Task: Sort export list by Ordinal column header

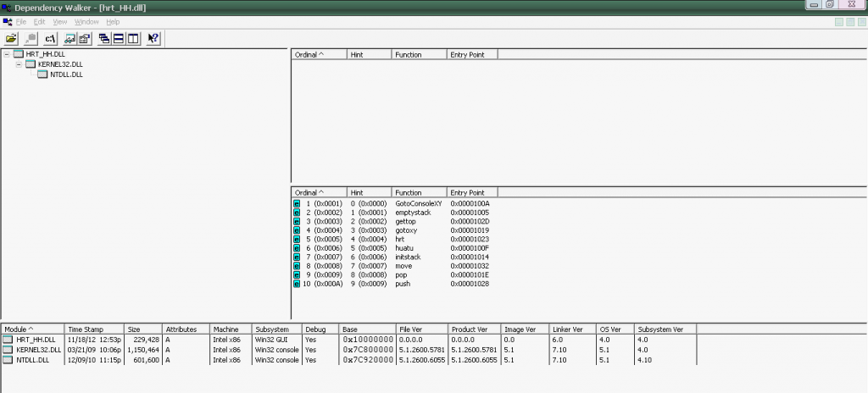Action: (x=320, y=192)
